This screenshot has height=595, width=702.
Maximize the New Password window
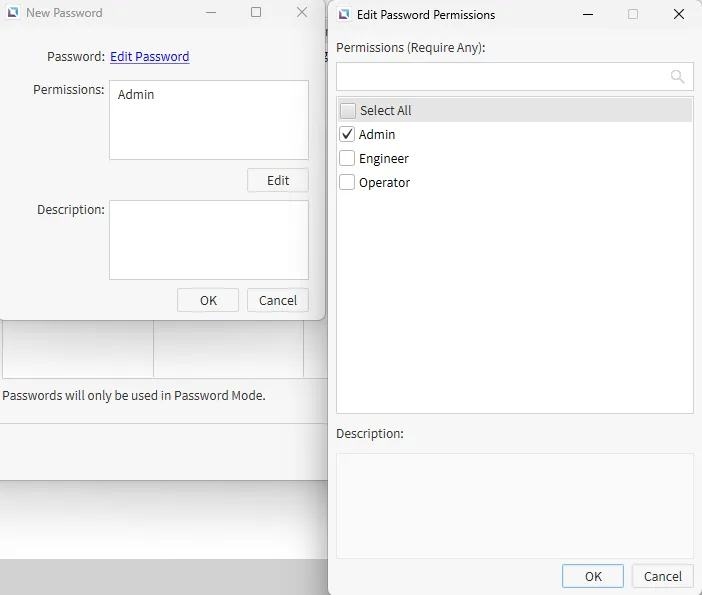256,13
